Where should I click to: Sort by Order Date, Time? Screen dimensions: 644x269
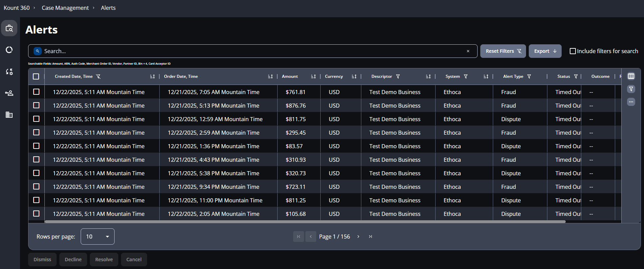pos(270,76)
